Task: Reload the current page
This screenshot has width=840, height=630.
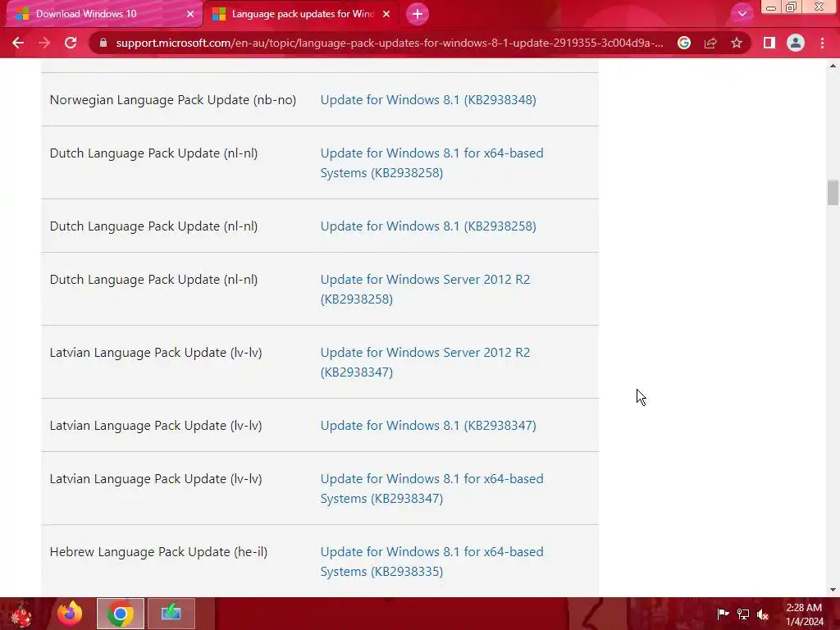Action: 71,43
